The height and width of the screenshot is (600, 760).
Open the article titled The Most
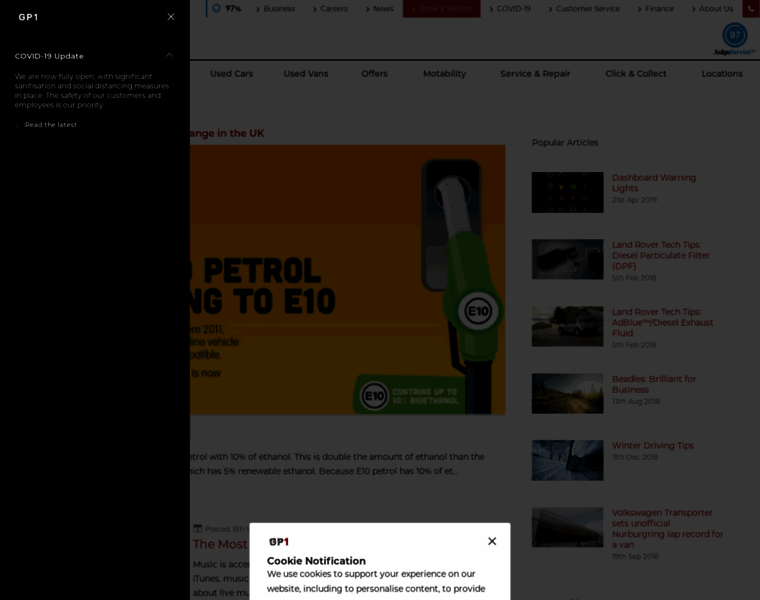(221, 544)
